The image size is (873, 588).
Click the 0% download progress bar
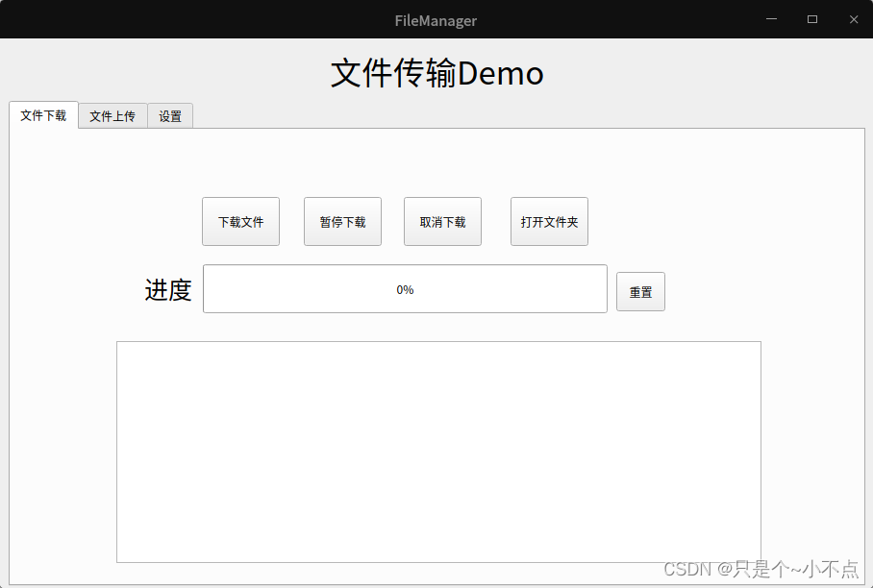(x=406, y=288)
